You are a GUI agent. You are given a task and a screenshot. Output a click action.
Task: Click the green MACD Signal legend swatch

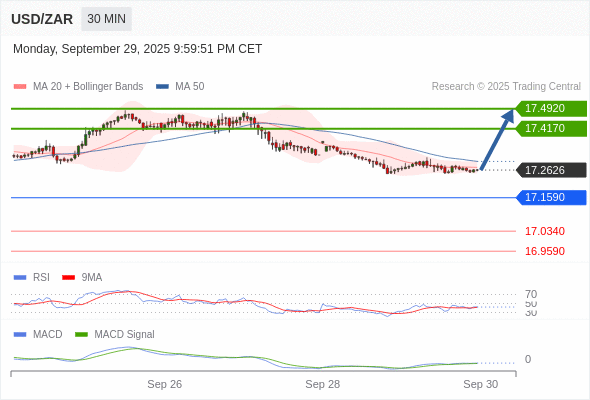[81, 334]
